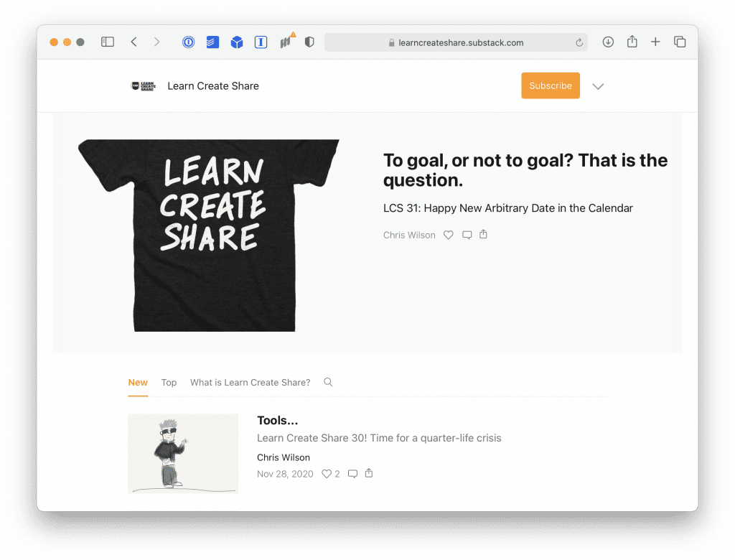Image resolution: width=735 pixels, height=560 pixels.
Task: Comment on the Tools... post
Action: 352,474
